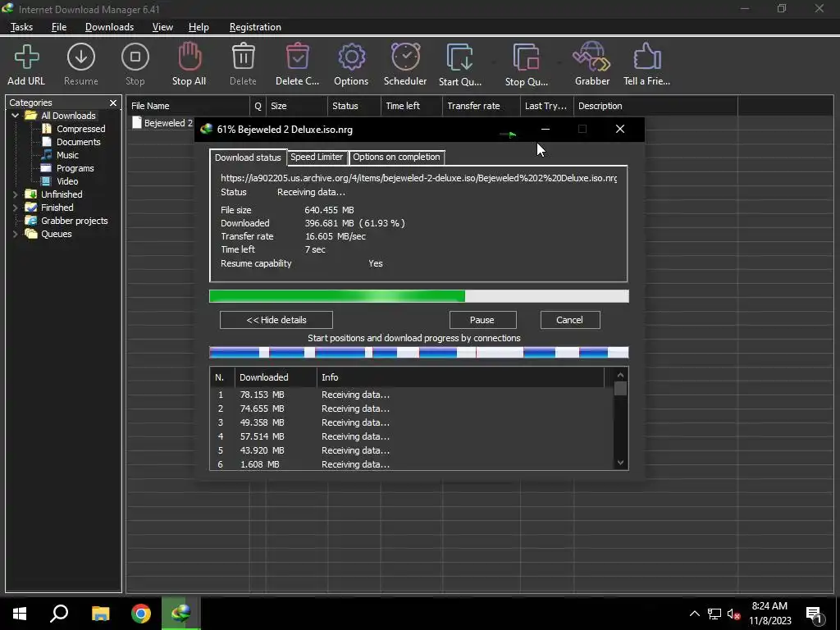Expand the Queues tree node
The width and height of the screenshot is (840, 630).
15,234
